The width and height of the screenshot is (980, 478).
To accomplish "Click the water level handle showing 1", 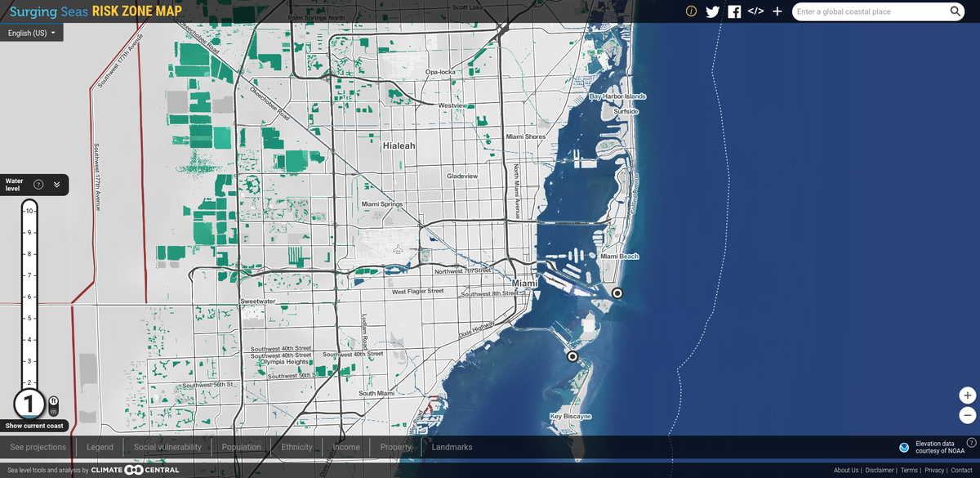I will coord(29,404).
